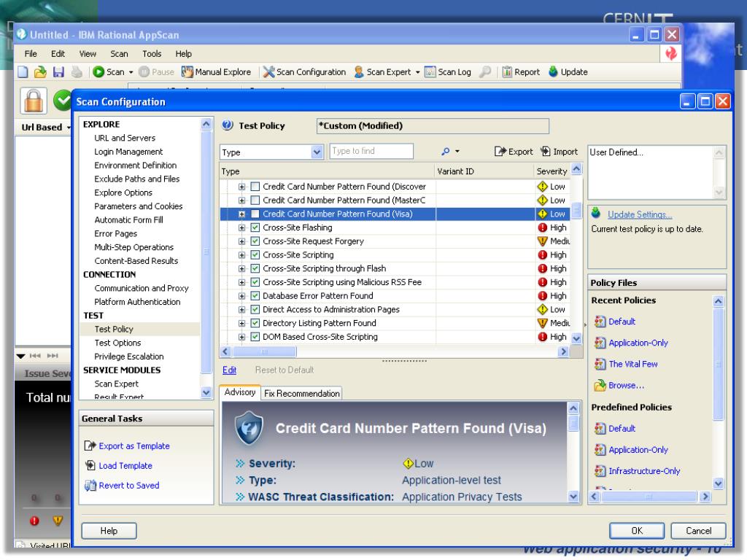Click the disabled Pause toolbar button
747x560 pixels.
click(157, 72)
